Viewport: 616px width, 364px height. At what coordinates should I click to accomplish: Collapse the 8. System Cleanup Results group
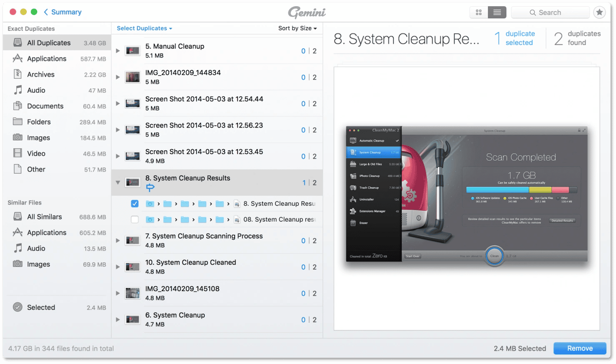pyautogui.click(x=118, y=182)
